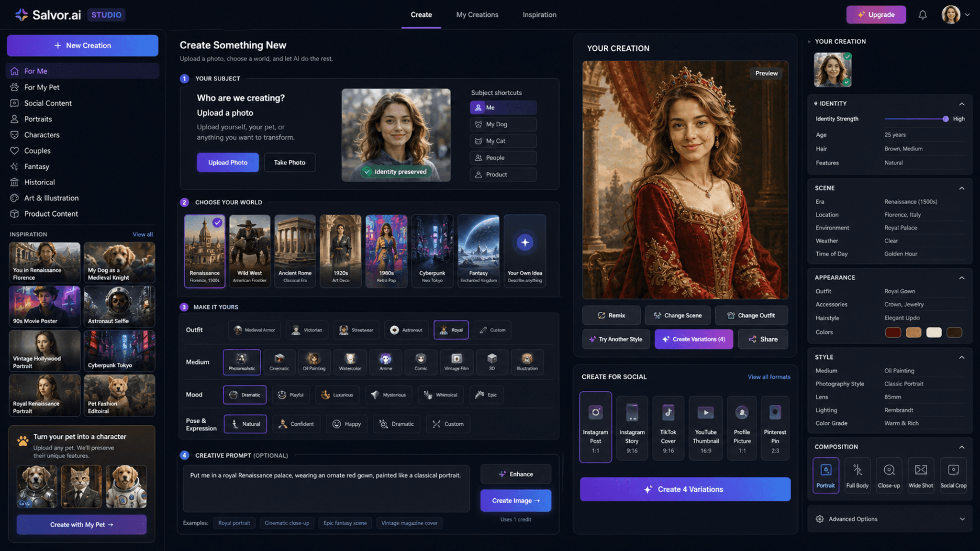This screenshot has width=980, height=551.
Task: Open Portraits in the sidebar
Action: click(x=82, y=119)
